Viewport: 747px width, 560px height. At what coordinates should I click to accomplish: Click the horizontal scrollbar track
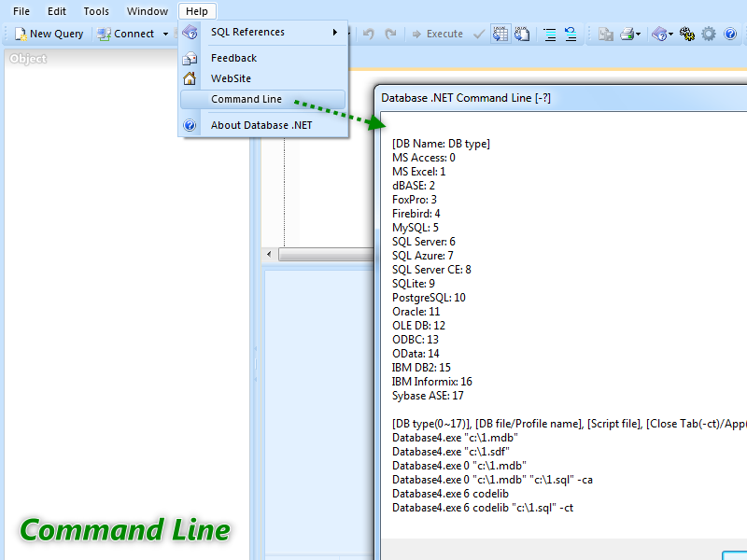pyautogui.click(x=327, y=254)
